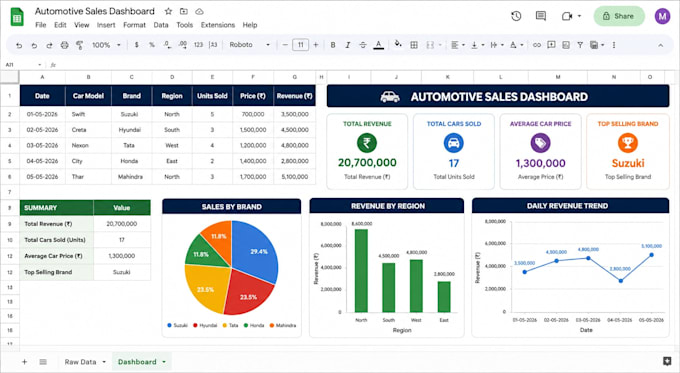
Task: Open the merge cells dropdown arrow
Action: (x=440, y=45)
